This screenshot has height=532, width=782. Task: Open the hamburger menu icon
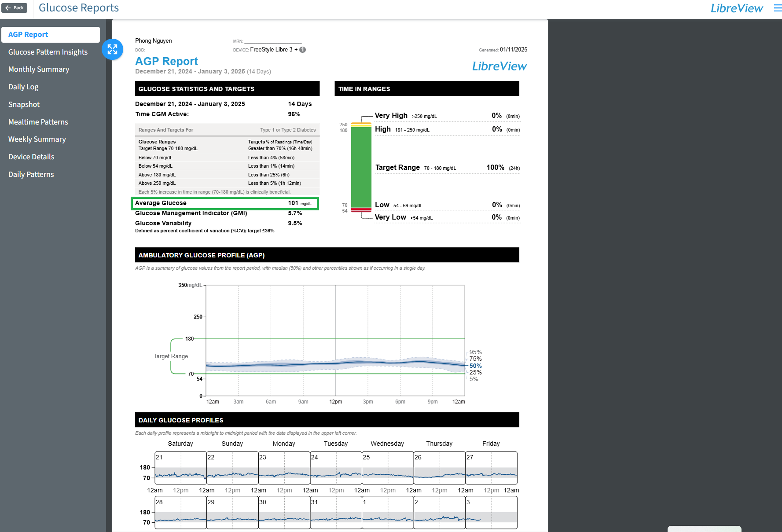(x=778, y=8)
